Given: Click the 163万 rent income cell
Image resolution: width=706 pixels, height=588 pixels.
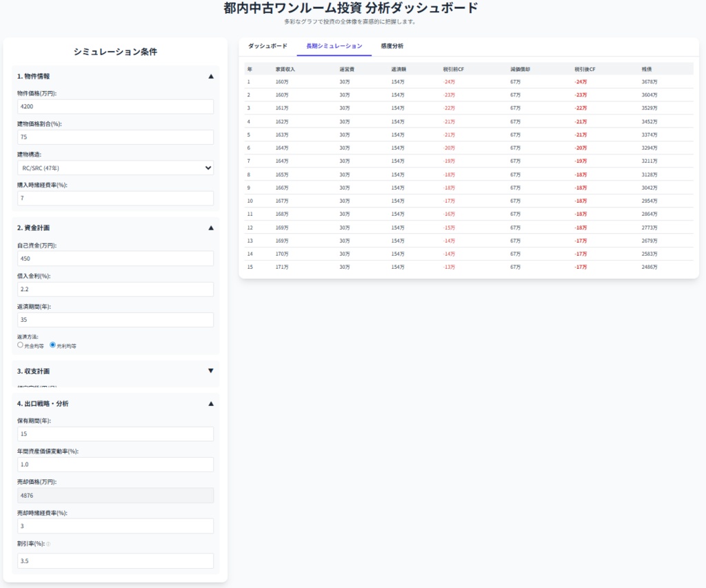Looking at the screenshot, I should coord(282,134).
